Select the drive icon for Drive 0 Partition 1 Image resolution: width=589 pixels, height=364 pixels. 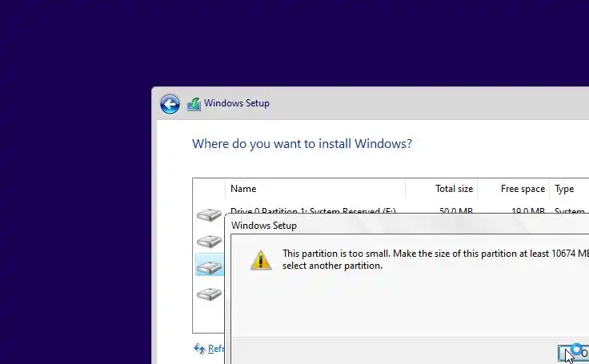[x=209, y=215]
